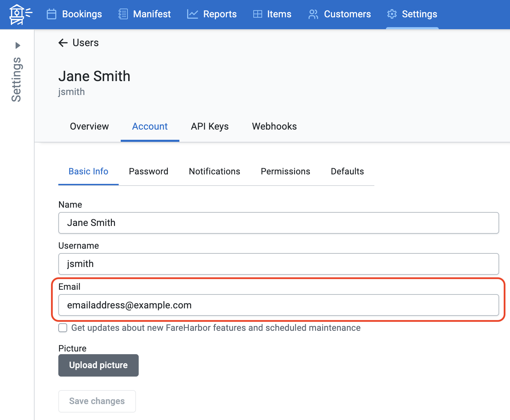Focus the Username text field
This screenshot has height=420, width=510.
(x=278, y=264)
